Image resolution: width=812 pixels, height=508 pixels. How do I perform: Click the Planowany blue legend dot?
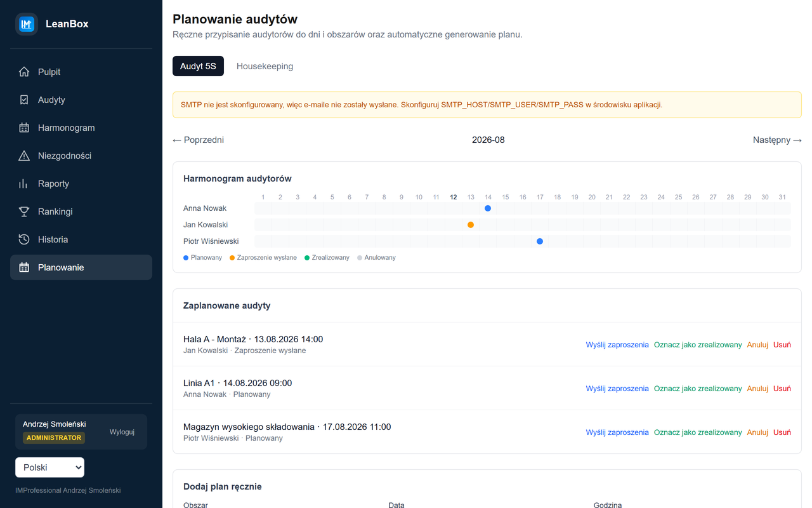(186, 258)
